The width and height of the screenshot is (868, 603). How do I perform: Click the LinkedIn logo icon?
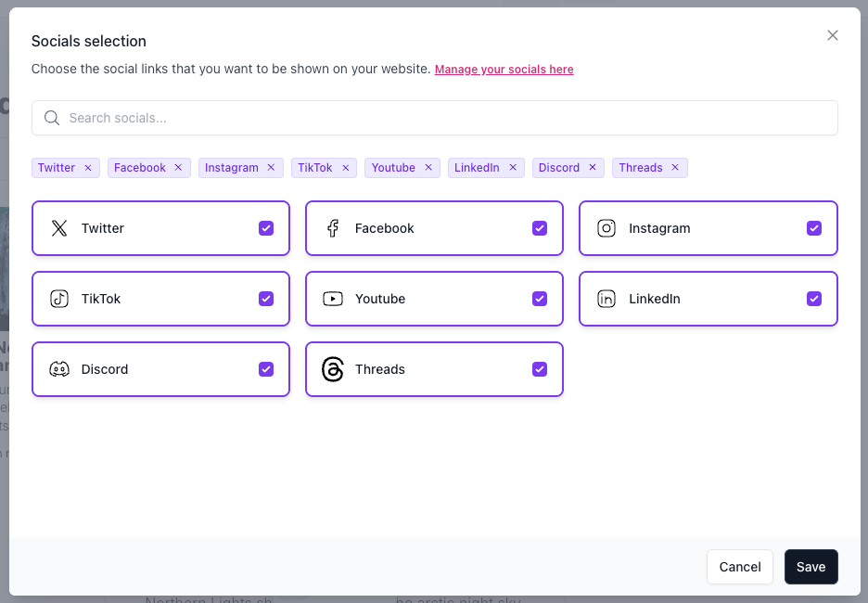coord(606,299)
